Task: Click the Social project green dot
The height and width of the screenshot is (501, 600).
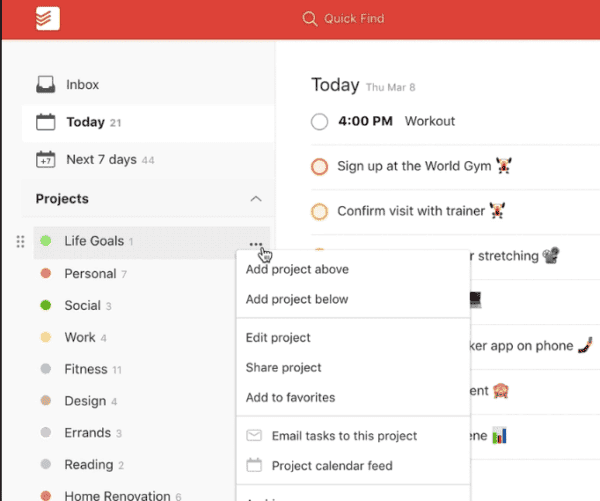Action: point(46,305)
